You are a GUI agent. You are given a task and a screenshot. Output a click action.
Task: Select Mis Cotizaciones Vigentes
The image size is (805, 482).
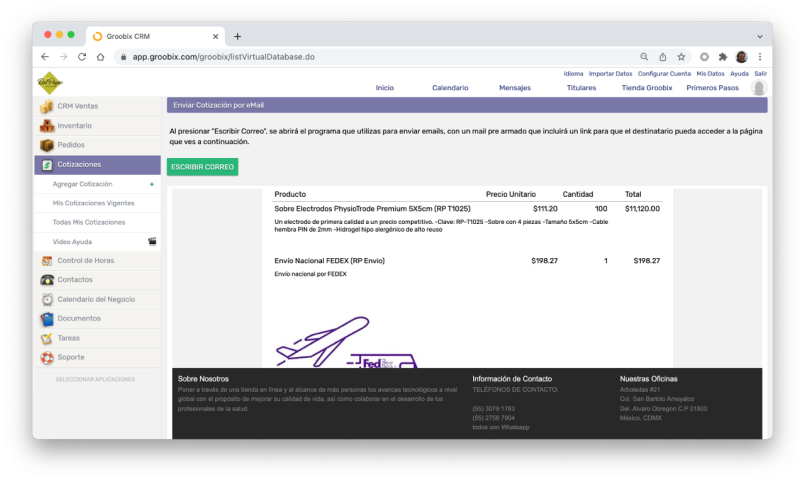pos(93,203)
